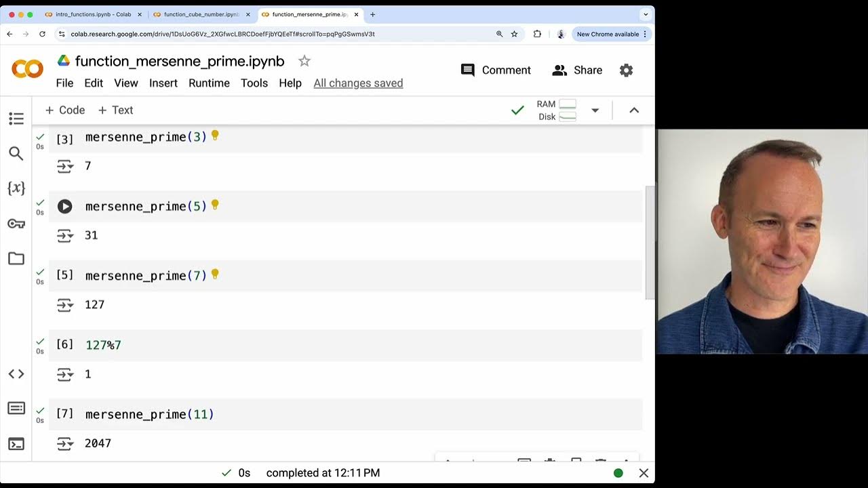868x488 pixels.
Task: Open the RAM and Disk resource indicator
Action: pos(556,110)
